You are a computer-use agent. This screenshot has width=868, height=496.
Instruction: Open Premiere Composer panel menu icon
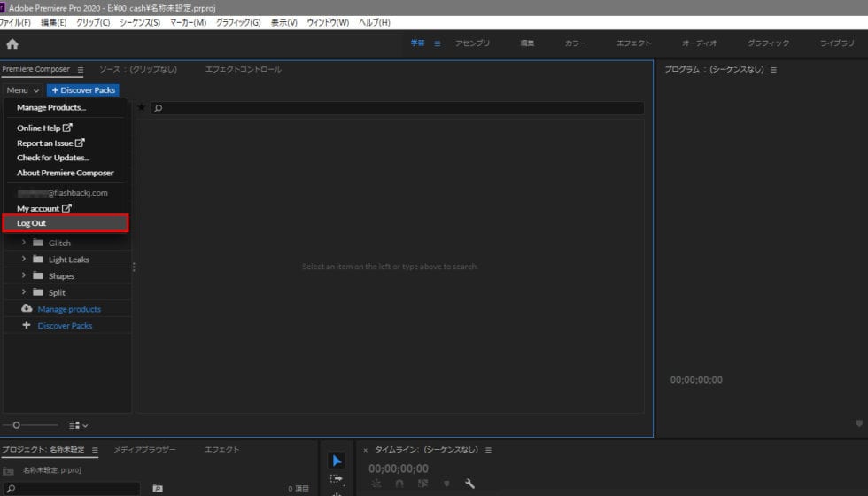tap(81, 70)
